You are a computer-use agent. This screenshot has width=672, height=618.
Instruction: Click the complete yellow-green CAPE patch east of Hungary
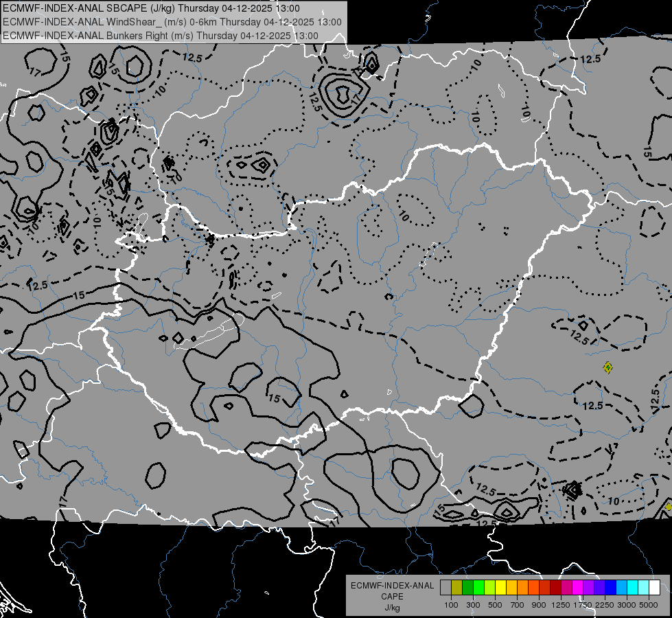click(607, 367)
